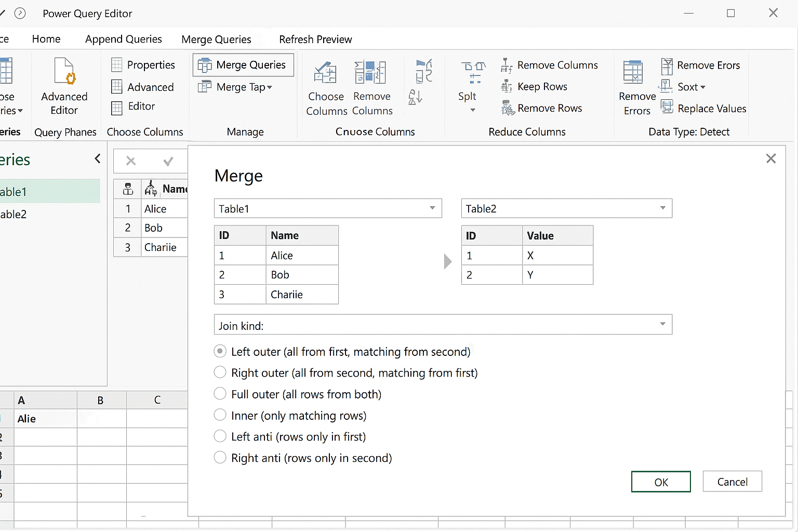Click the circular forward arrow in the title bar

[20, 14]
